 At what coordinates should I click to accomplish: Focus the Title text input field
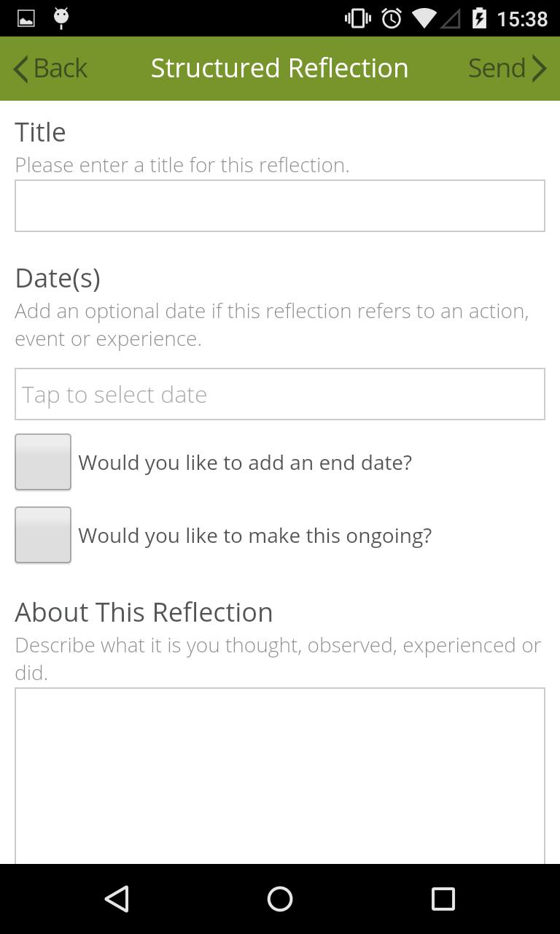(x=280, y=206)
